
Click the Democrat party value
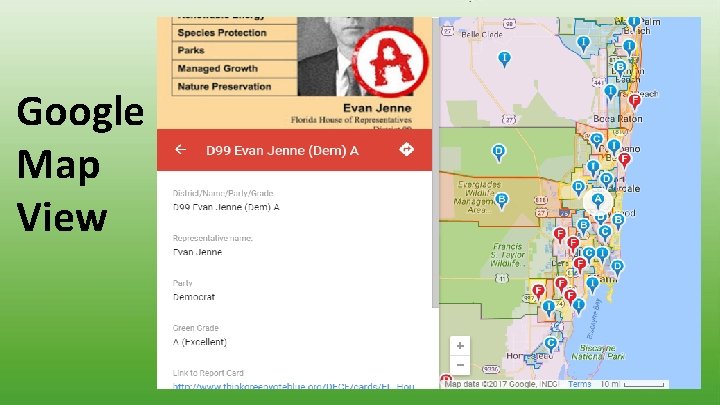pos(194,297)
